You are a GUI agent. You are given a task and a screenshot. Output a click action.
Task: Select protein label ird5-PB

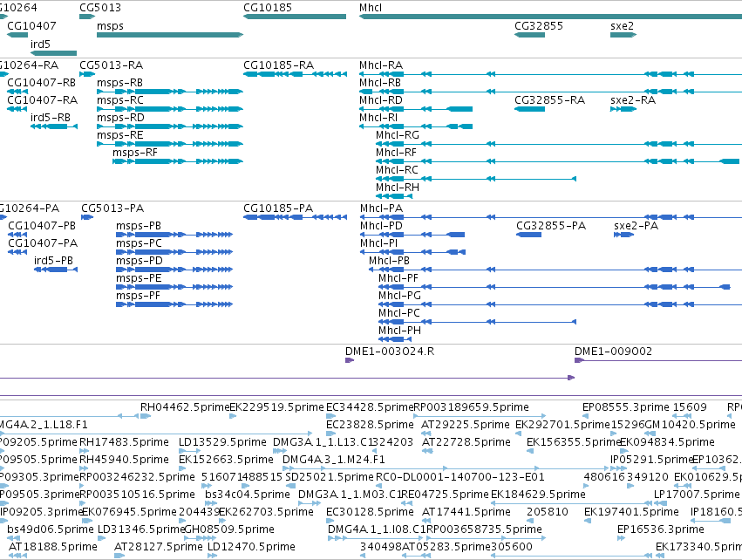click(x=53, y=261)
